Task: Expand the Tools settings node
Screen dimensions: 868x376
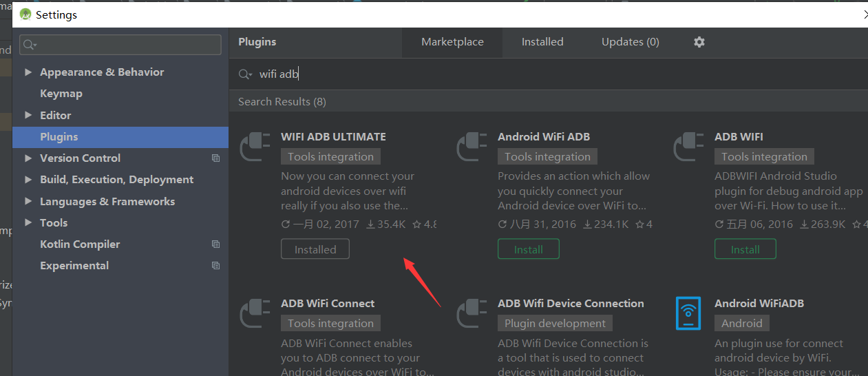Action: (x=28, y=223)
